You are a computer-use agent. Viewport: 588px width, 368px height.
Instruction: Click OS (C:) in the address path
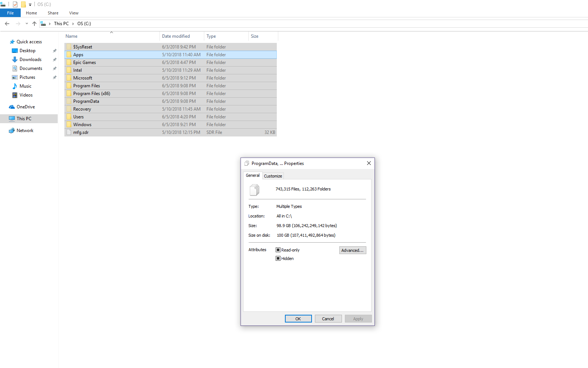point(84,24)
